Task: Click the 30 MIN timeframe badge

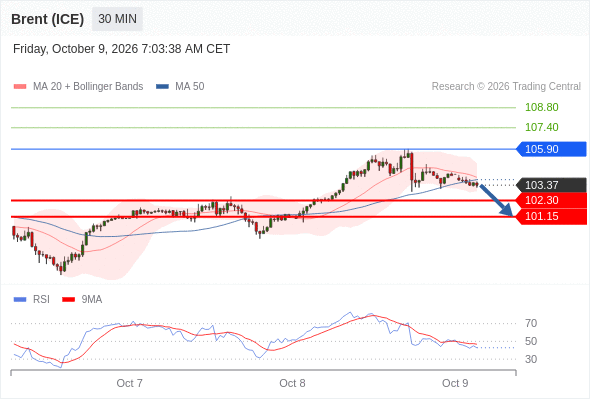Action: tap(117, 19)
